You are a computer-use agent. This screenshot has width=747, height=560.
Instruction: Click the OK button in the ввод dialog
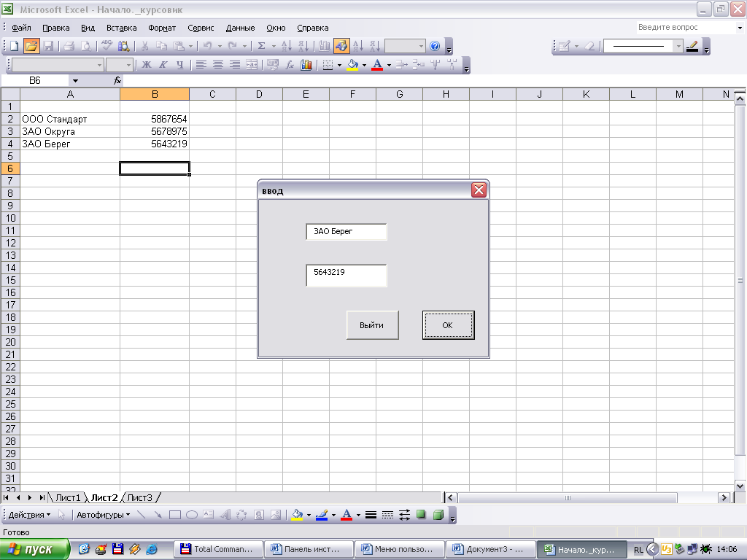(x=449, y=325)
